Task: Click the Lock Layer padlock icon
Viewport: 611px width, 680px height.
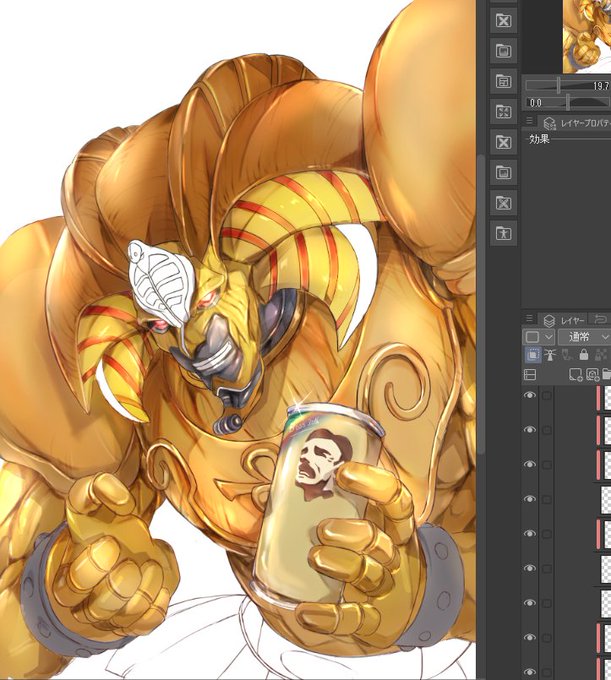Action: [x=584, y=355]
